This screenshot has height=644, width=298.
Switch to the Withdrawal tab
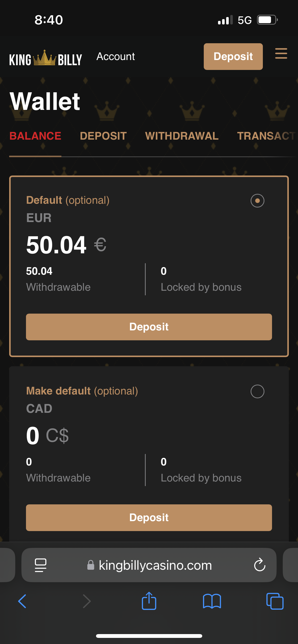[182, 136]
